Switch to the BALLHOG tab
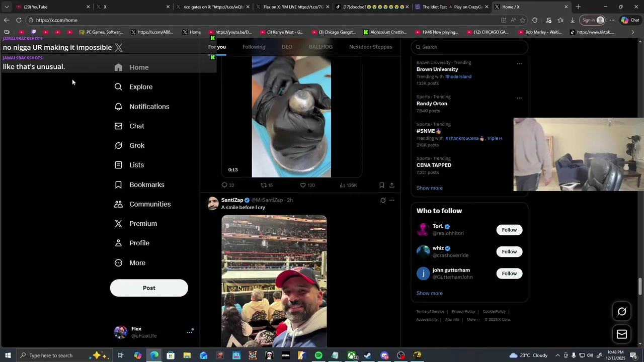644x362 pixels. click(320, 47)
